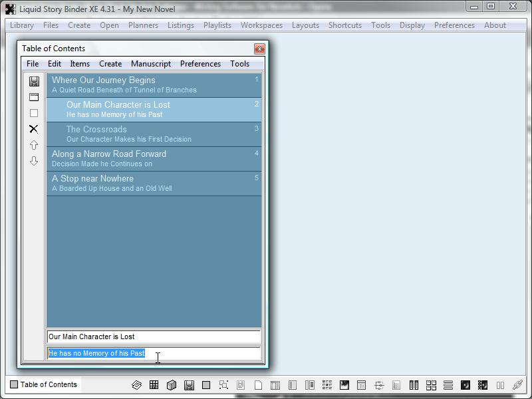Screen dimensions: 532x399
Task: Open the Manuscript menu in Table of Contents
Action: coord(151,64)
